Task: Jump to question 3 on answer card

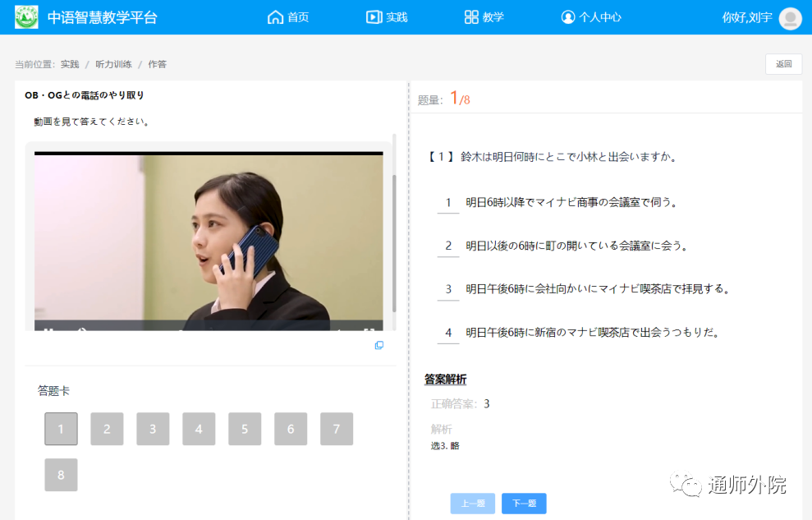Action: point(153,429)
